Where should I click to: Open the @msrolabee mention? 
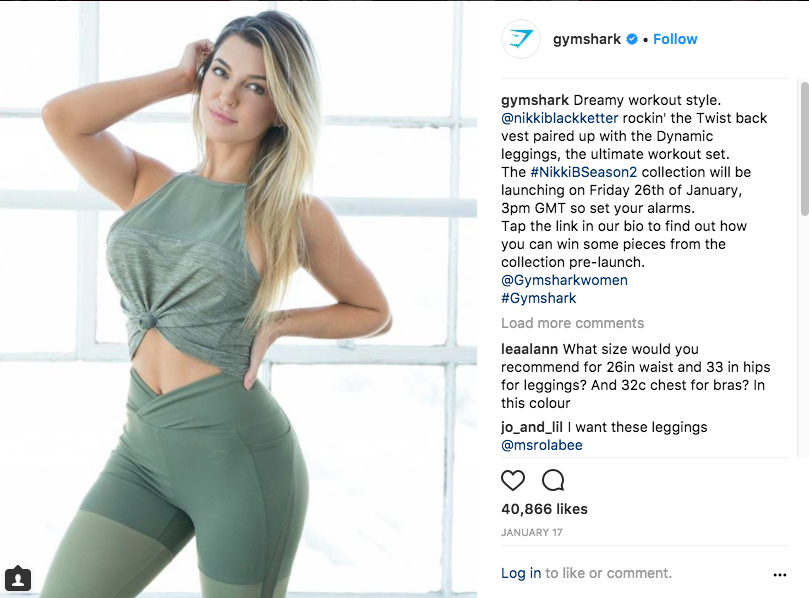542,445
